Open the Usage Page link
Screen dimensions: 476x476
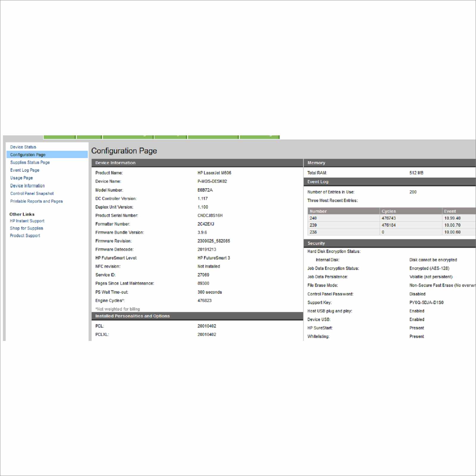click(21, 178)
